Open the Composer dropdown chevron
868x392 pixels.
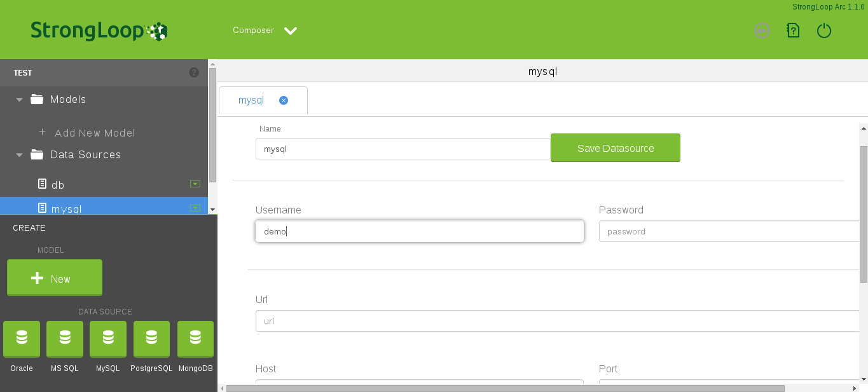[291, 30]
